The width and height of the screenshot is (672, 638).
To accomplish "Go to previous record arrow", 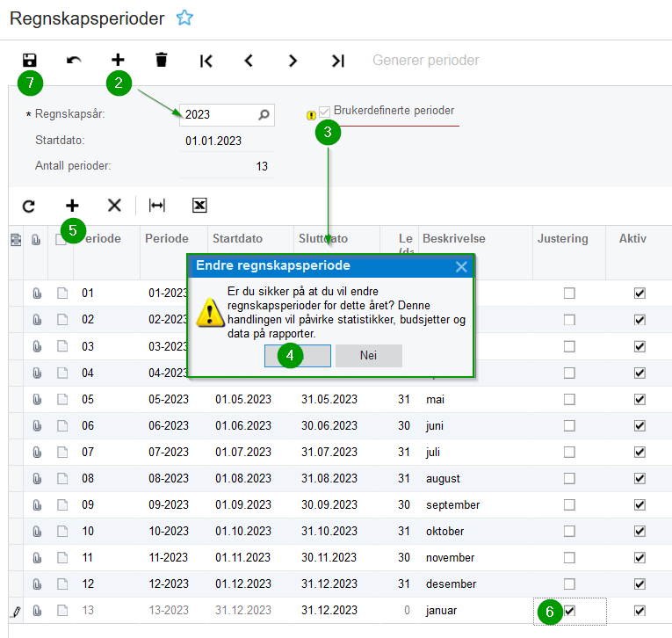I will coord(249,61).
